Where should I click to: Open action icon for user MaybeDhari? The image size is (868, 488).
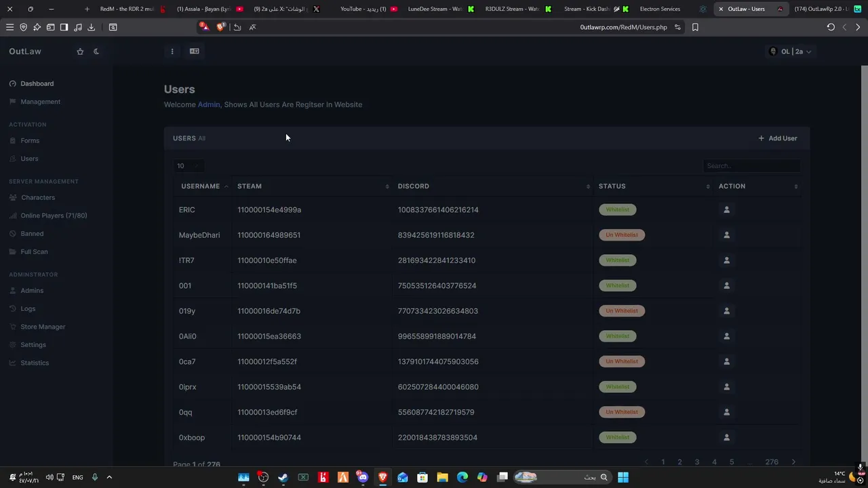pyautogui.click(x=726, y=235)
